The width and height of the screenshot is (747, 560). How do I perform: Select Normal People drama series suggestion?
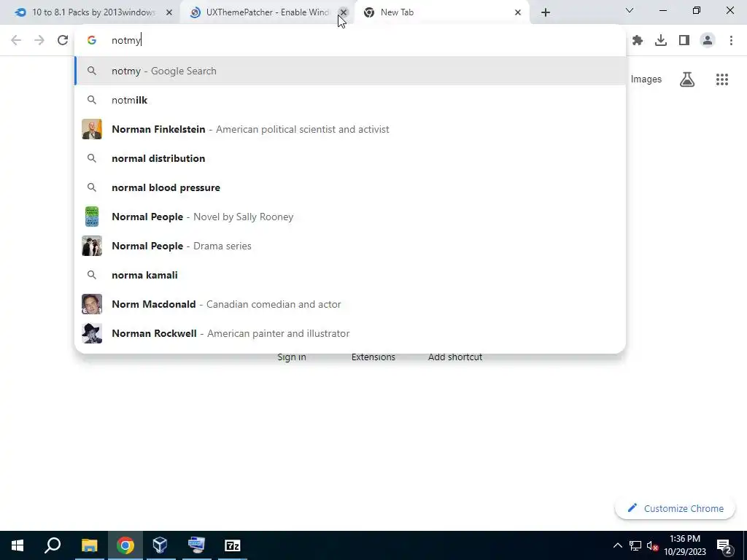(350, 246)
